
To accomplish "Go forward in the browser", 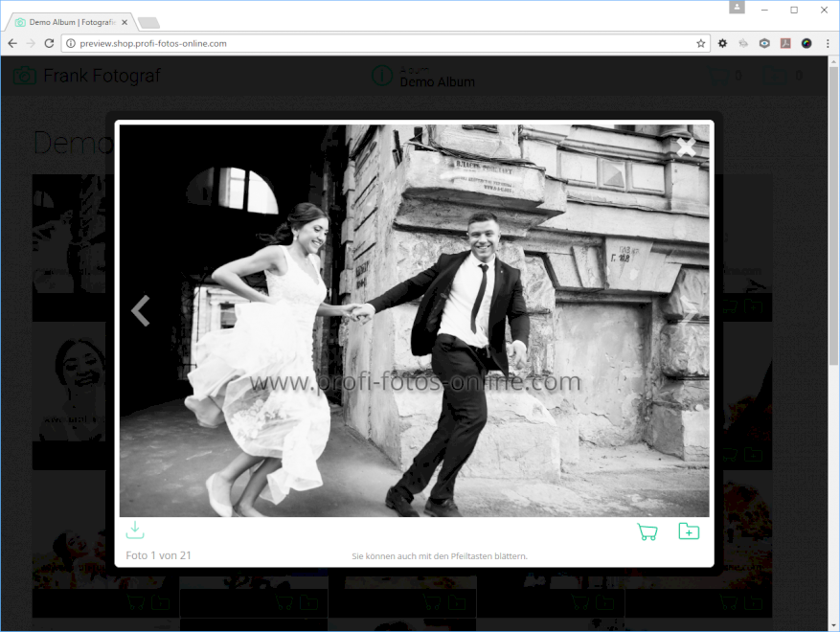I will (x=31, y=43).
